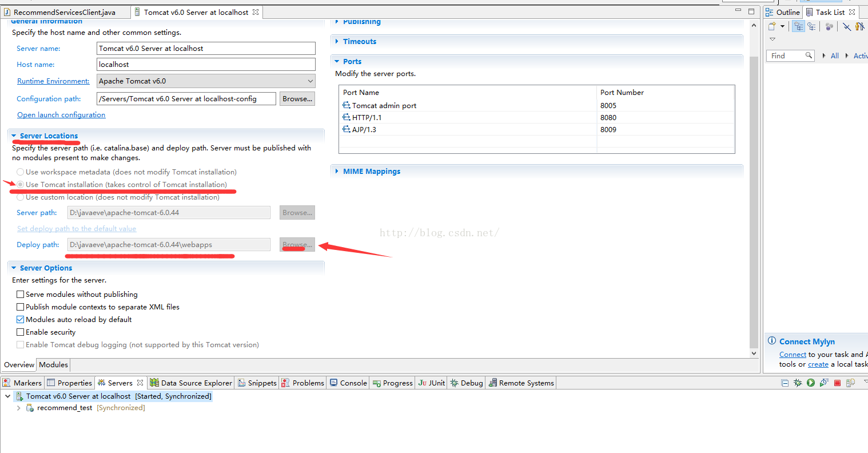Close the Tomcat v6.0 Server editor tab
This screenshot has width=868, height=453.
point(256,12)
